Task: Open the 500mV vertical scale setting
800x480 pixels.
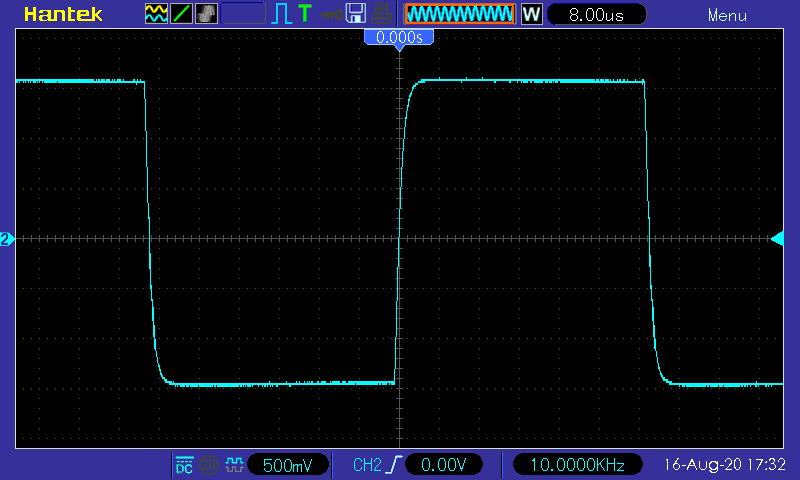Action: pyautogui.click(x=287, y=465)
